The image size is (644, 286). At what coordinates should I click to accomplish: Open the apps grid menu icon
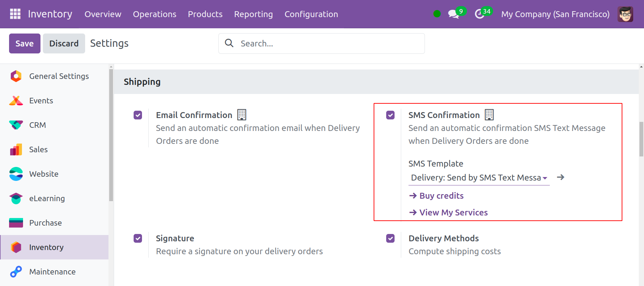tap(15, 14)
